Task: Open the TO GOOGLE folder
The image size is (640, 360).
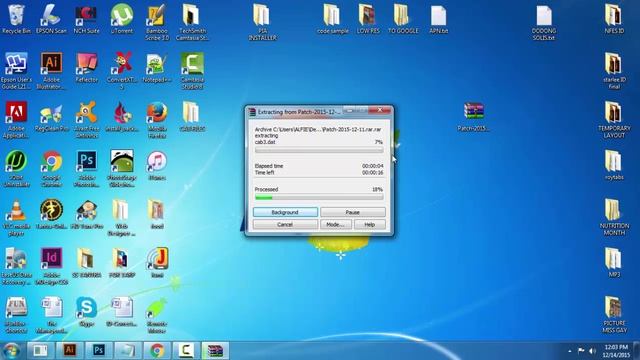Action: [x=403, y=19]
